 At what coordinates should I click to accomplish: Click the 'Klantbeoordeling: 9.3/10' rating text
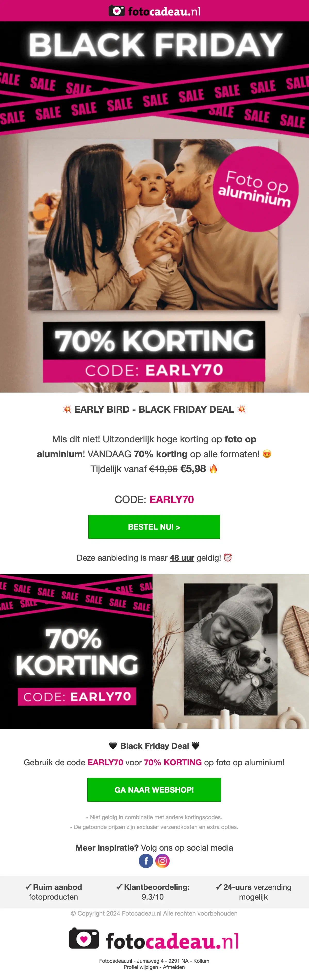tap(153, 891)
